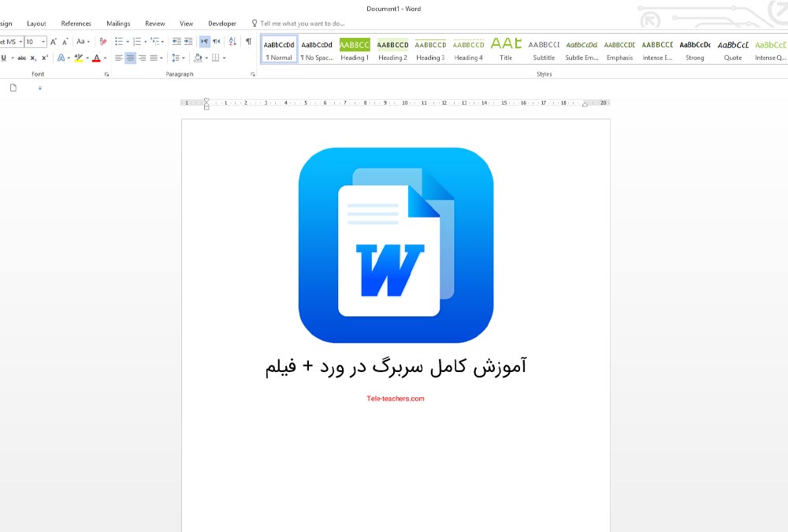Apply the Title style
This screenshot has height=532, width=788.
pyautogui.click(x=506, y=49)
